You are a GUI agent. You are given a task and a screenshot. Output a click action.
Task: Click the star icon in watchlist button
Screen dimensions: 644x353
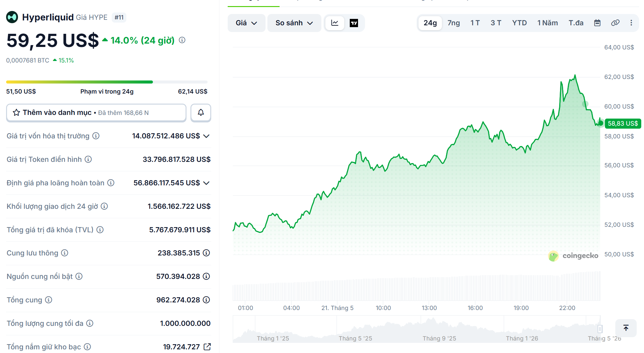pos(16,112)
